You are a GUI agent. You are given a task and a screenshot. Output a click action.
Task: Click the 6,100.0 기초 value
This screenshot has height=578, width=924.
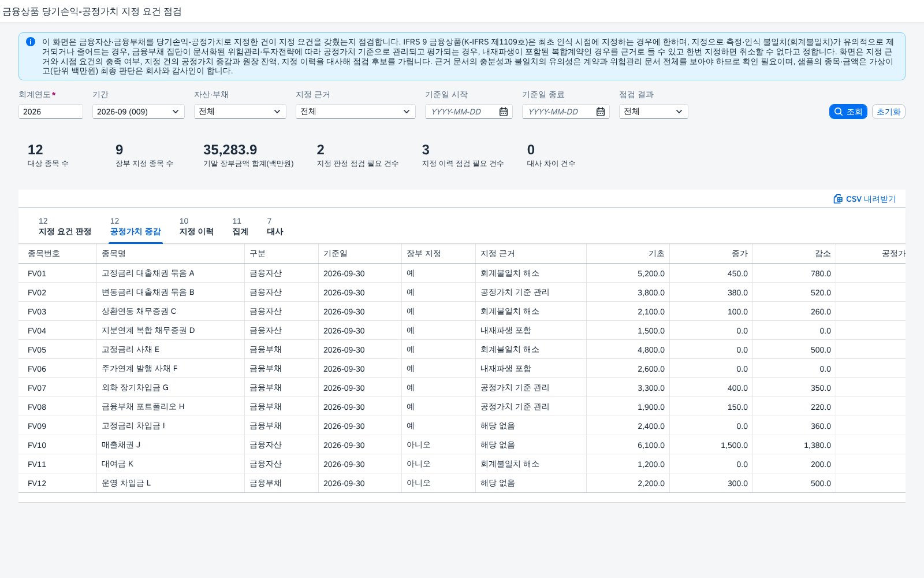(651, 445)
